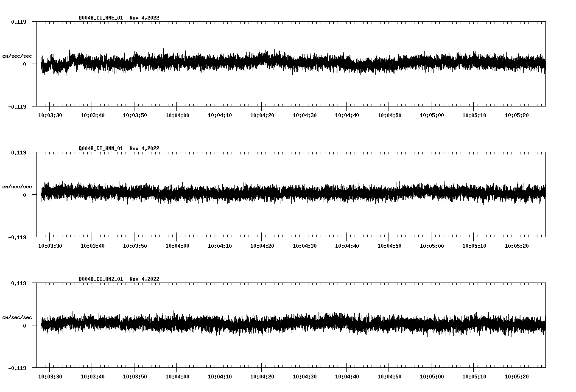Click 10:04:50 time label under HNN plot
Viewport: 576px width, 392px height.
coord(389,246)
